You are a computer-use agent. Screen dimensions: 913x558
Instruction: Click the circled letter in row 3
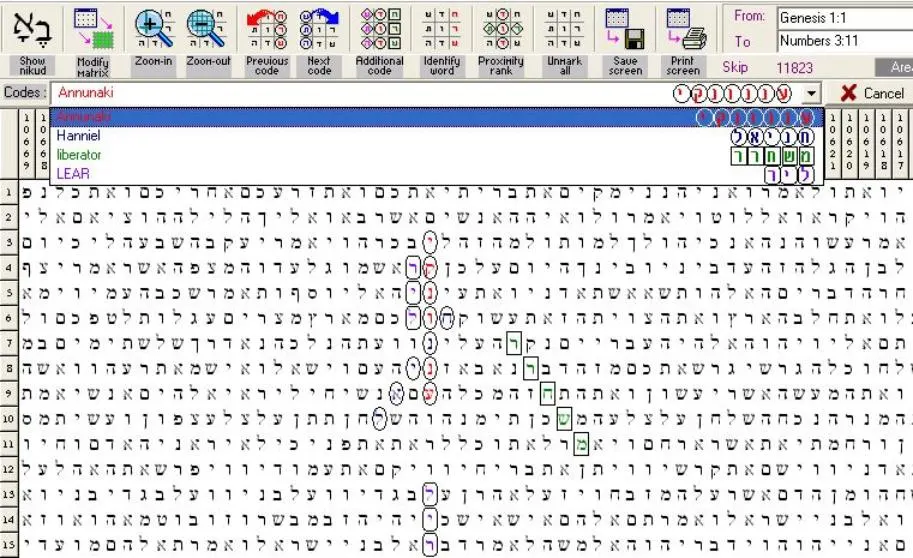[430, 242]
